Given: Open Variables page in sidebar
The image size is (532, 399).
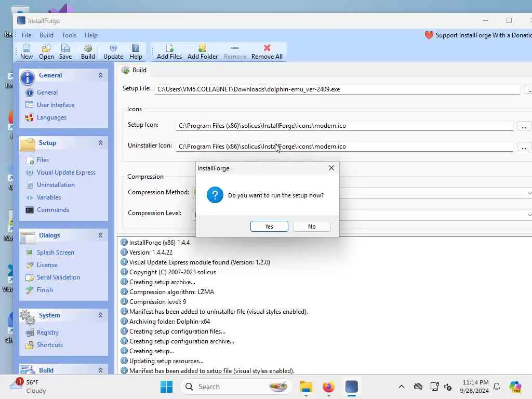Looking at the screenshot, I should pos(49,197).
